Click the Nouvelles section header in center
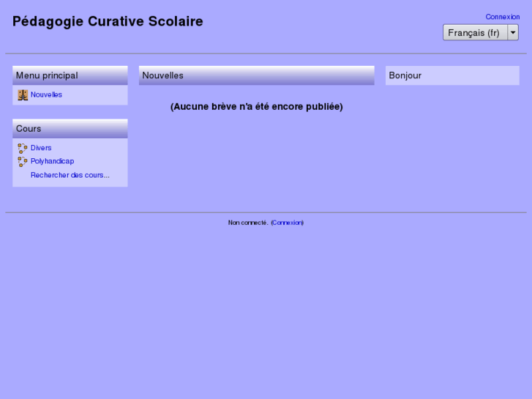Image resolution: width=532 pixels, height=399 pixels. tap(257, 75)
